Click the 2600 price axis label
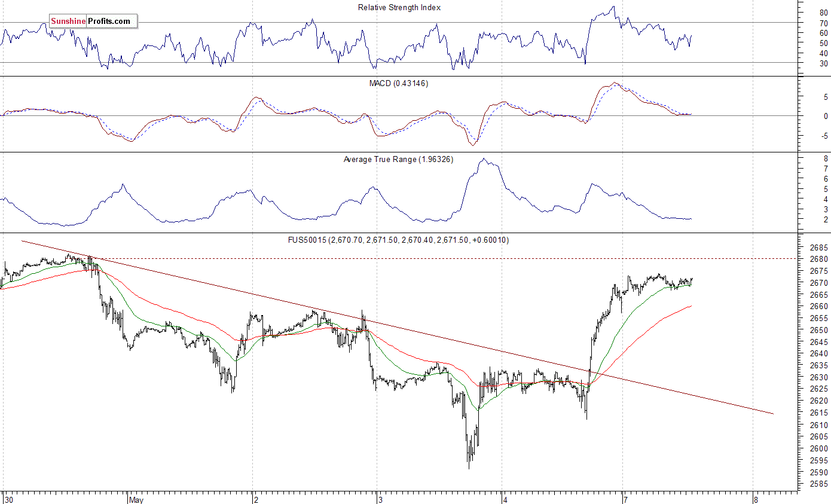The height and width of the screenshot is (504, 831). 820,448
